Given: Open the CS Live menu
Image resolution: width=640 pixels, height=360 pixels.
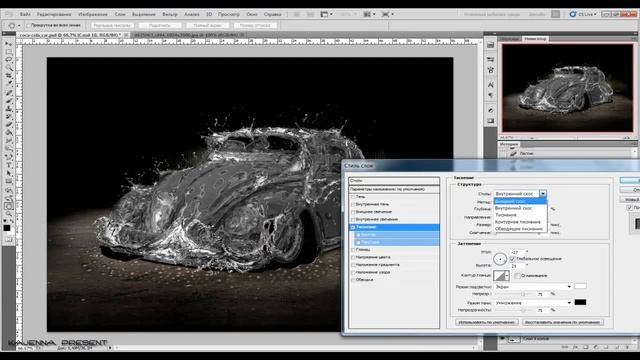Looking at the screenshot, I should (x=582, y=14).
